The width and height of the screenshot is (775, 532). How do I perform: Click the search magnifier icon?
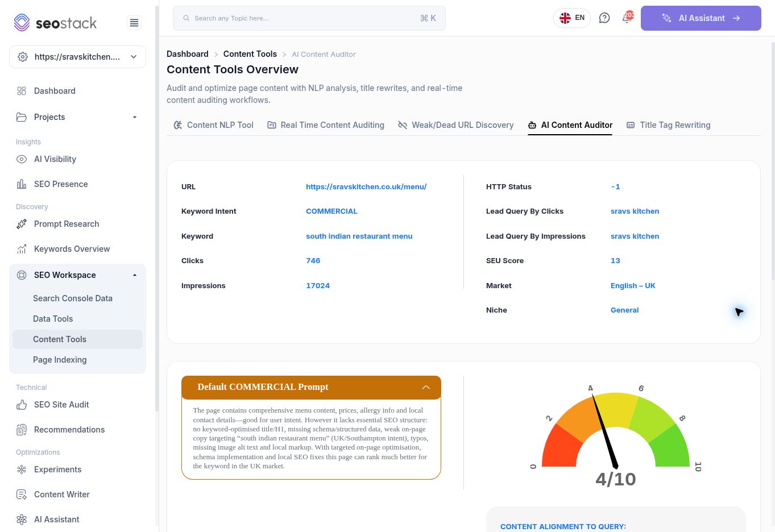(186, 18)
